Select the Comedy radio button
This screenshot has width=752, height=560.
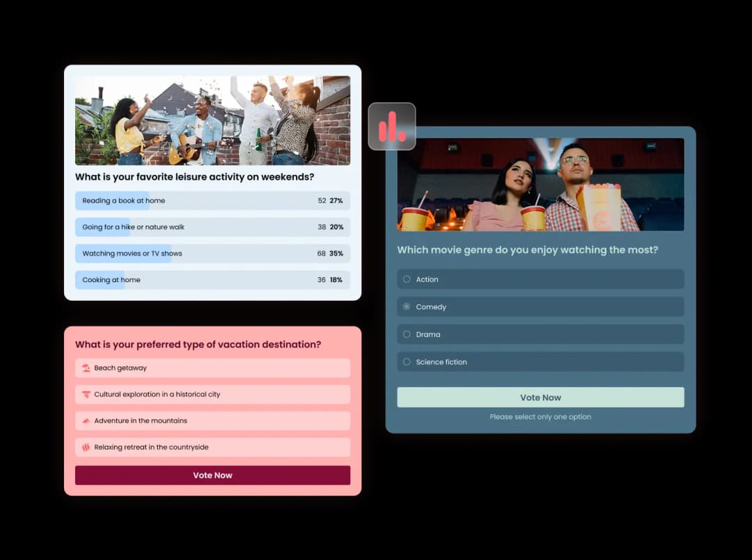tap(407, 306)
